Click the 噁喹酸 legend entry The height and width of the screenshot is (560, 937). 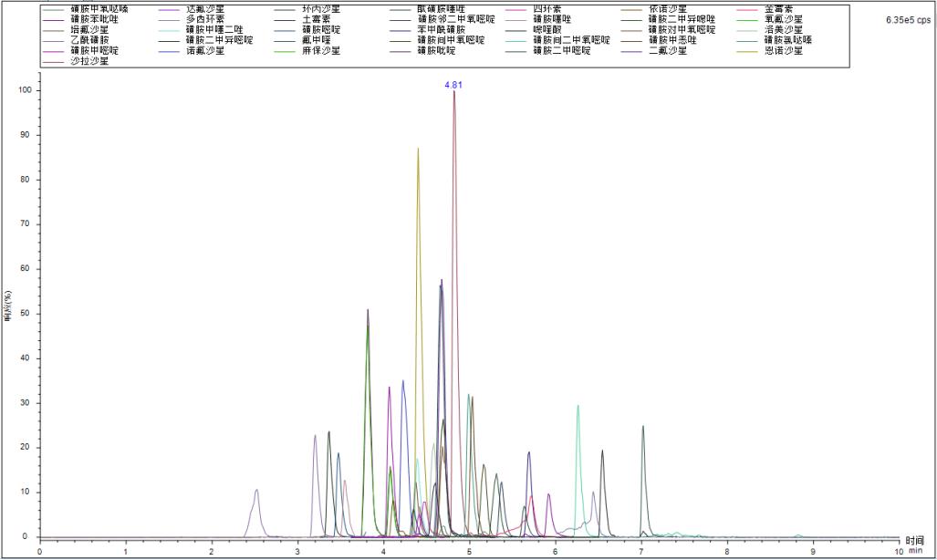[x=549, y=29]
